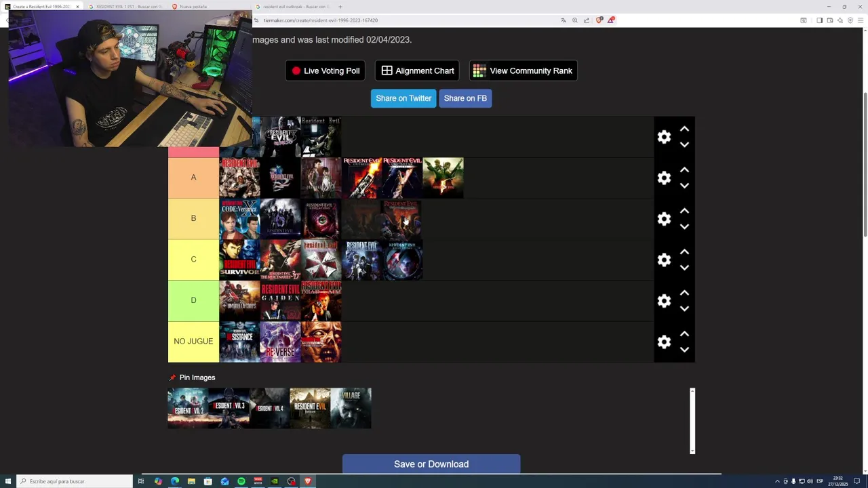868x488 pixels.
Task: Move tier A row down with arrow
Action: coord(684,186)
